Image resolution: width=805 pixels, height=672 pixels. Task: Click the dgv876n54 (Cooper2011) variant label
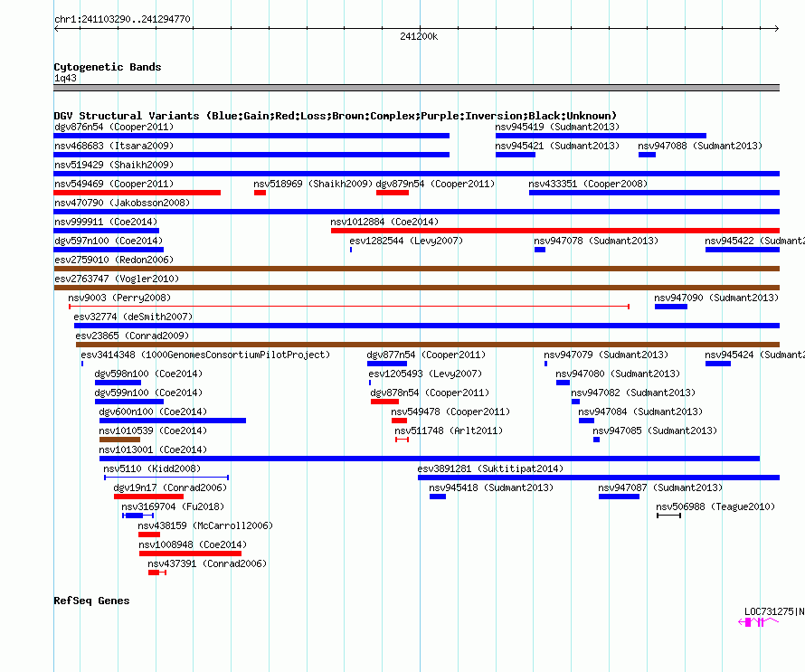114,127
